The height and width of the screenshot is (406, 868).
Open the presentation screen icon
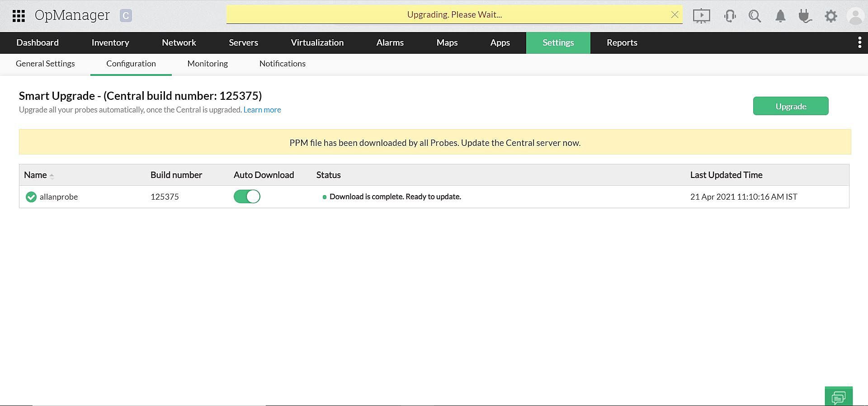(x=701, y=16)
